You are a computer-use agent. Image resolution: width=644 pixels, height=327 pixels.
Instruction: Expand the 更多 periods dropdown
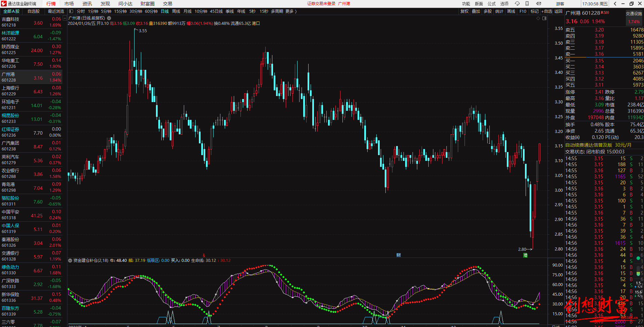click(x=291, y=11)
